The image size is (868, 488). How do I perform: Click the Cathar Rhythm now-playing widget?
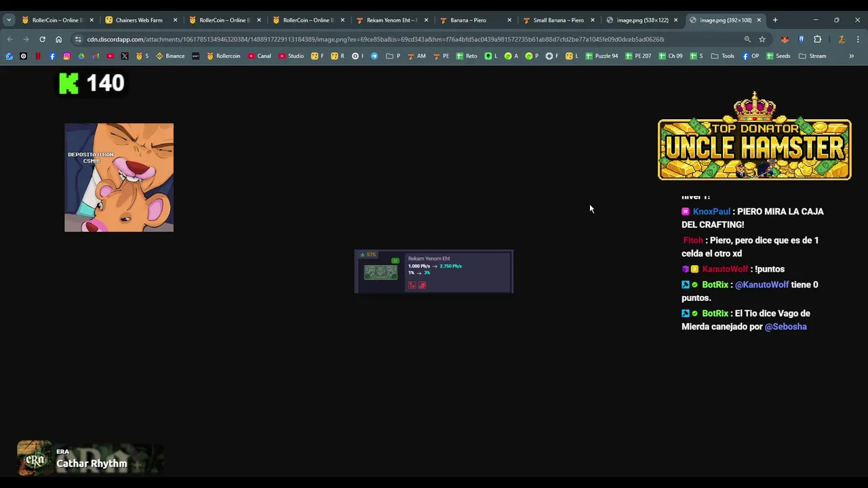pos(90,458)
